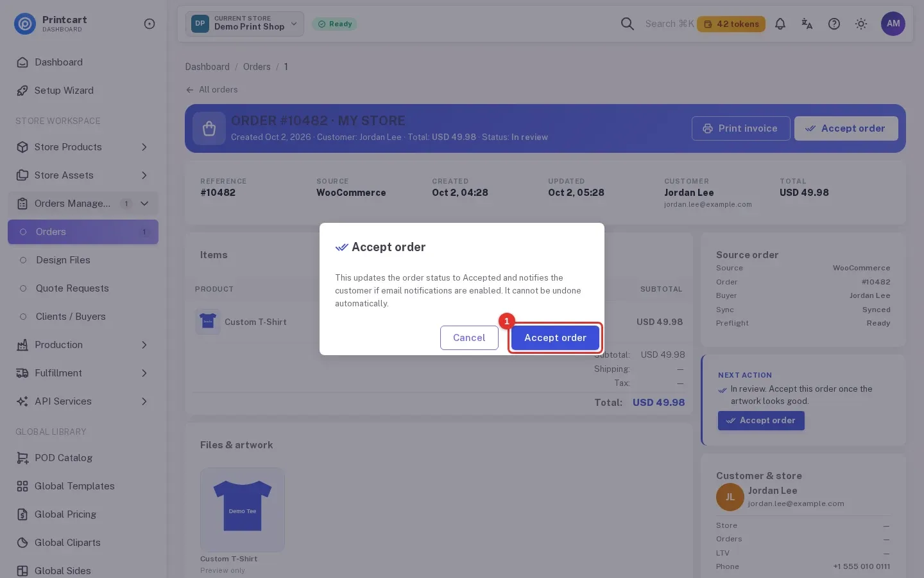
Task: Click the order header shopping bag icon
Action: pyautogui.click(x=209, y=128)
